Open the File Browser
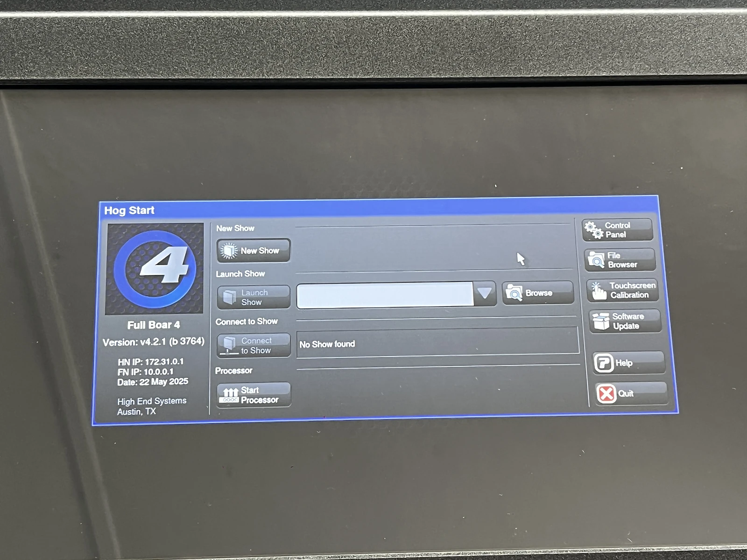This screenshot has width=747, height=560. (x=620, y=260)
